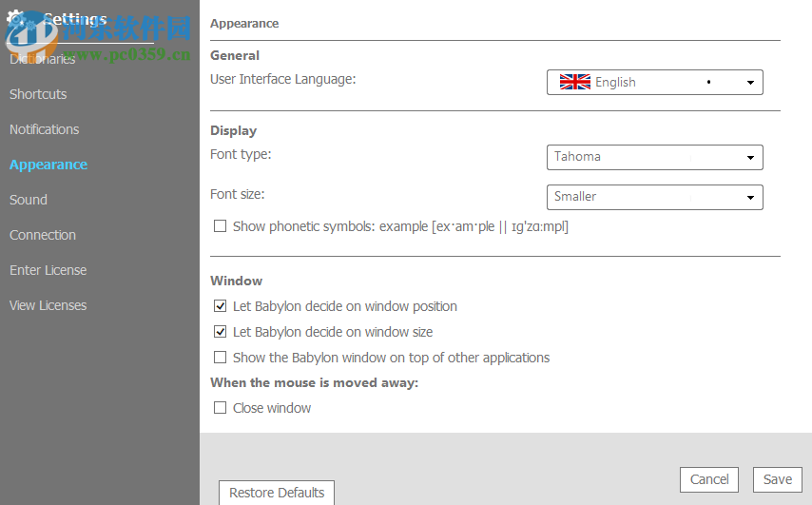This screenshot has height=505, width=812.
Task: Go to the Shortcuts settings section
Action: [x=38, y=94]
